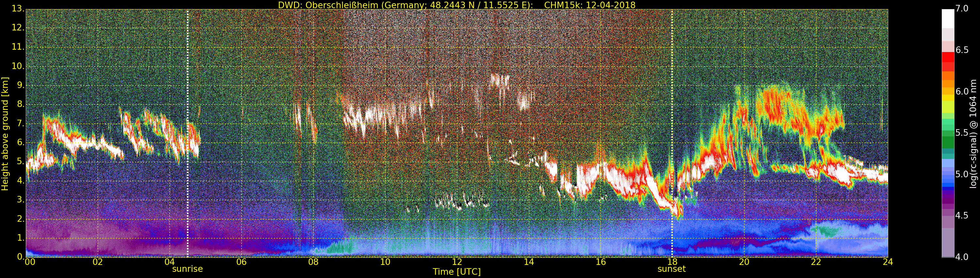Click the colorbar tick value 4.0

[962, 257]
